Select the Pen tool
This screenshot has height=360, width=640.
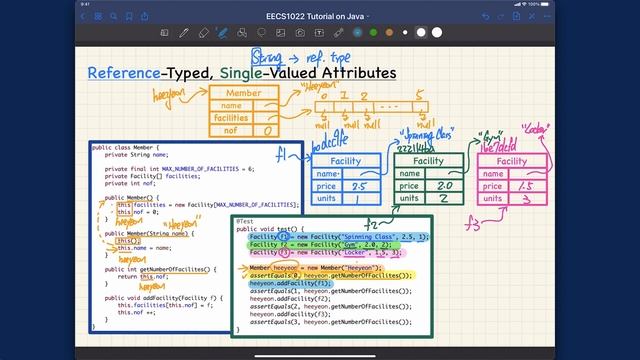click(184, 33)
